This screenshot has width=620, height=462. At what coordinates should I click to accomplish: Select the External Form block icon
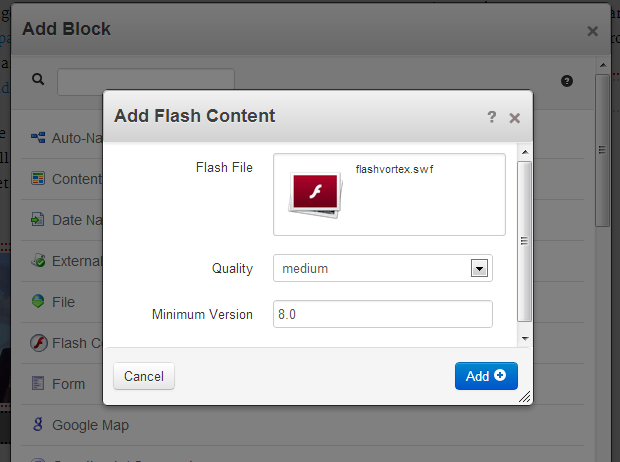[38, 261]
